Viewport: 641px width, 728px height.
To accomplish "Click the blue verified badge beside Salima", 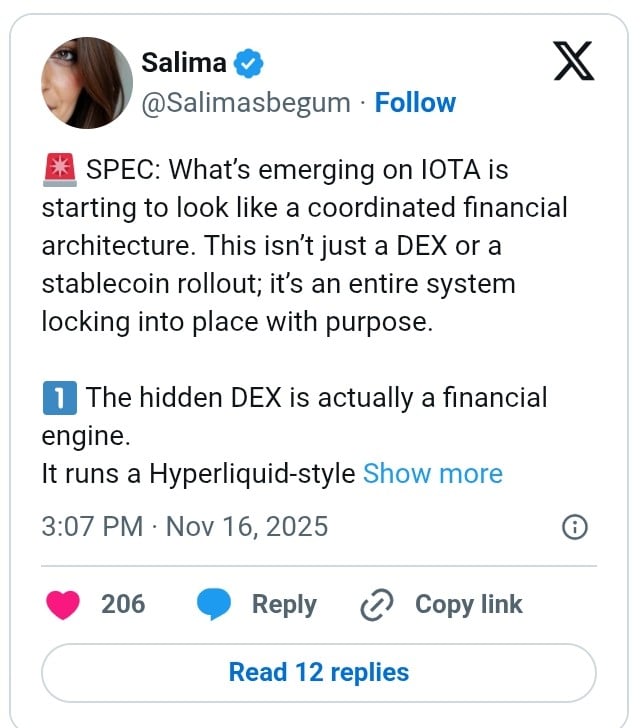I will tap(248, 64).
